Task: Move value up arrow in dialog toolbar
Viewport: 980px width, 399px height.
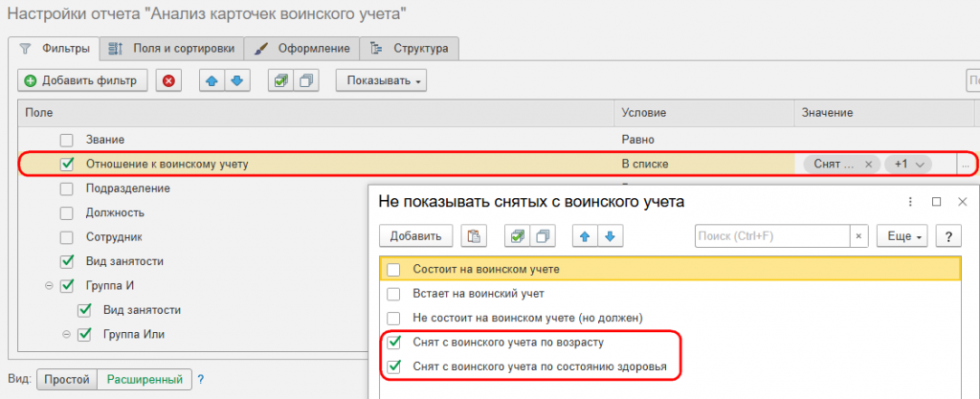Action: pyautogui.click(x=585, y=236)
